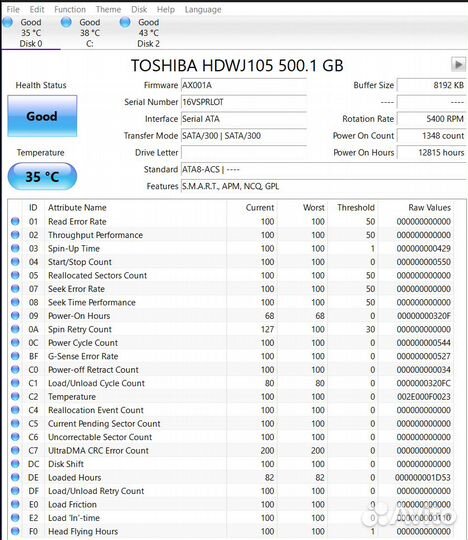The image size is (468, 540).
Task: Open the Help menu
Action: (x=166, y=9)
